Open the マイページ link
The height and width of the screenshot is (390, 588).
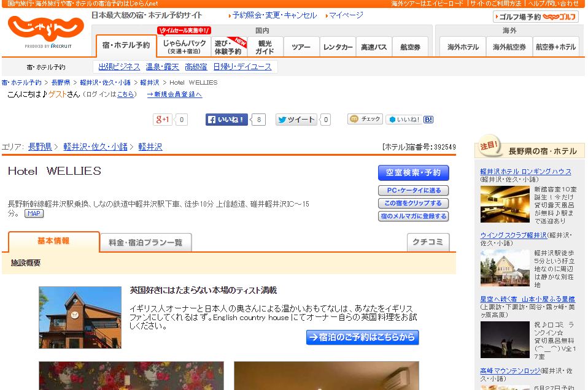tap(346, 15)
